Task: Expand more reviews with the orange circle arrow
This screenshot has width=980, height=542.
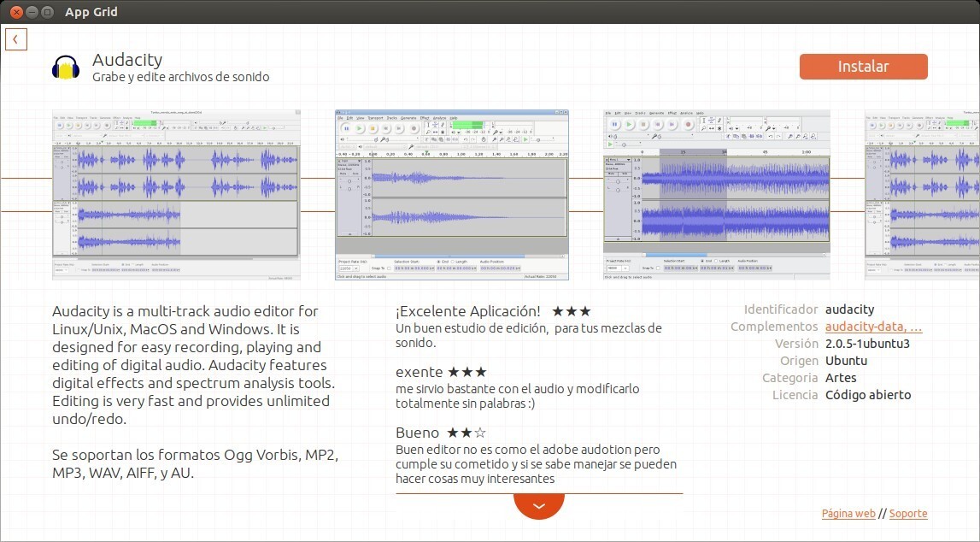Action: [538, 505]
